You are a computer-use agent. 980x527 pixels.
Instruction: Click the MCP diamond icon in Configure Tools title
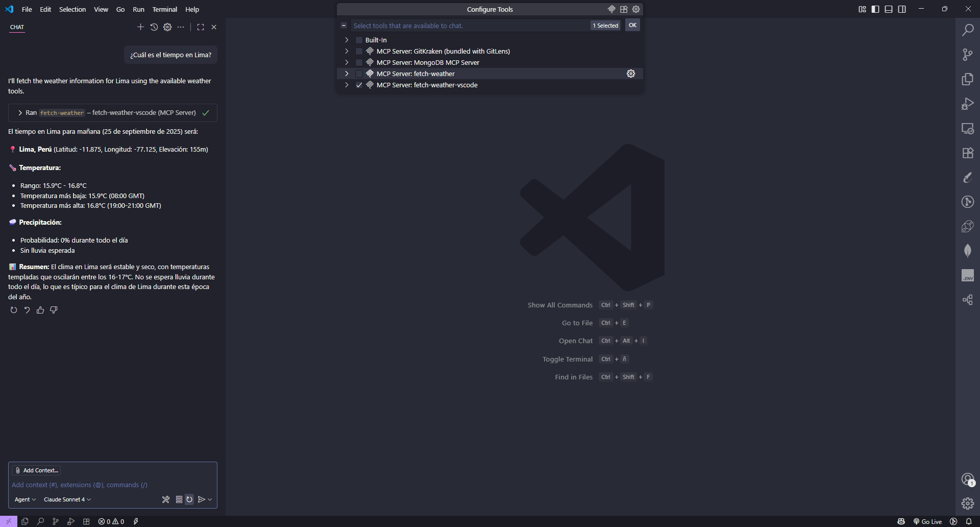(611, 9)
